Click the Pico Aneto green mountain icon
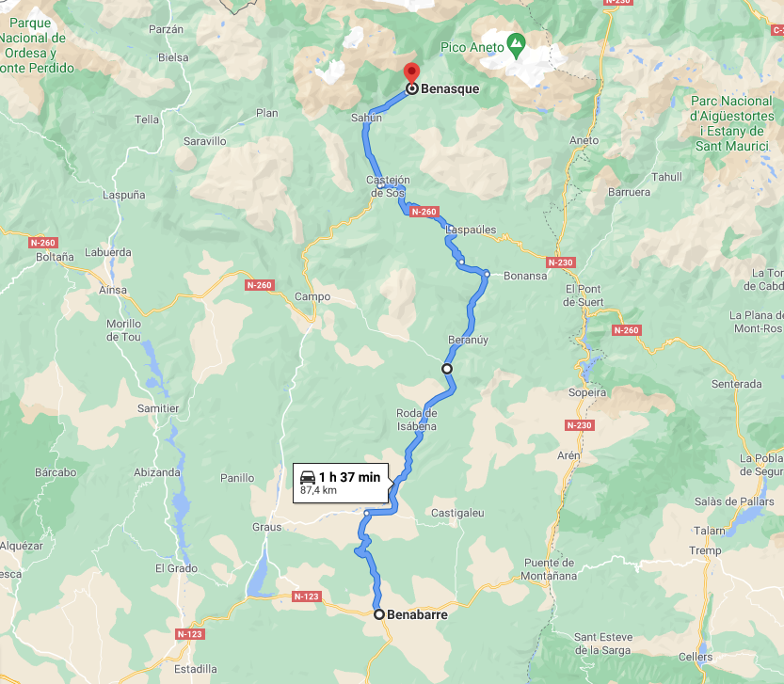 [516, 45]
